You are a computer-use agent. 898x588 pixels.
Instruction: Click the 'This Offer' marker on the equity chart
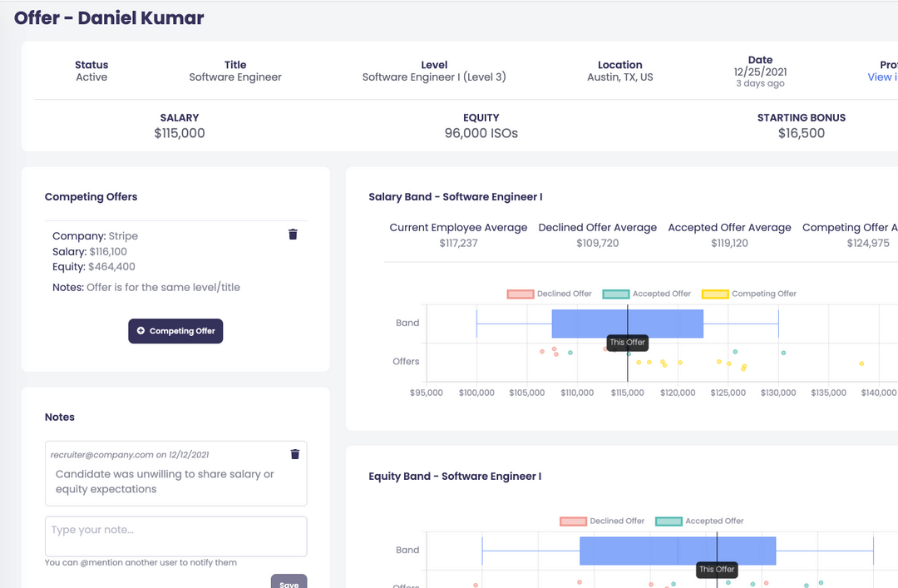(717, 570)
